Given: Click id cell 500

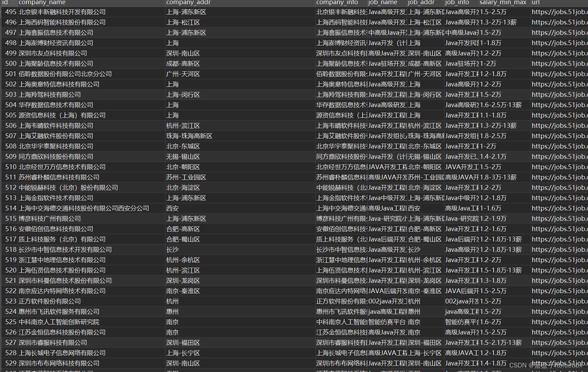Looking at the screenshot, I should pyautogui.click(x=11, y=64).
